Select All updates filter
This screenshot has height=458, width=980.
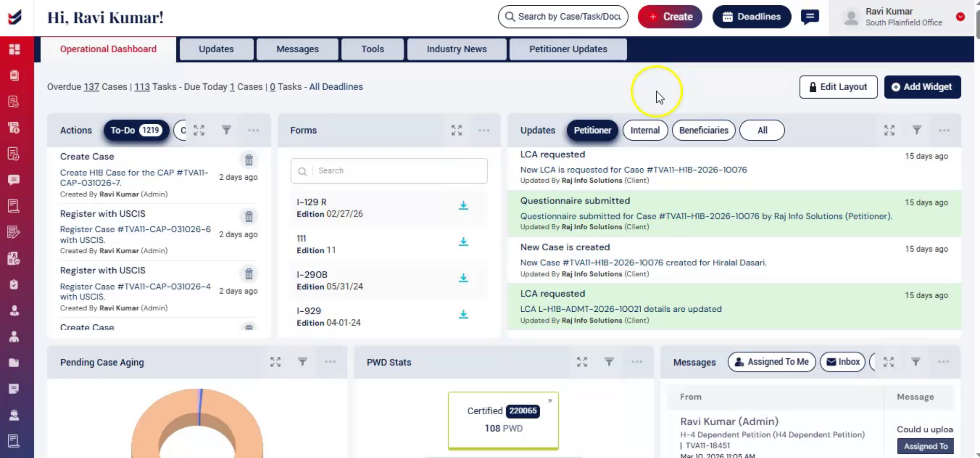[x=762, y=130]
